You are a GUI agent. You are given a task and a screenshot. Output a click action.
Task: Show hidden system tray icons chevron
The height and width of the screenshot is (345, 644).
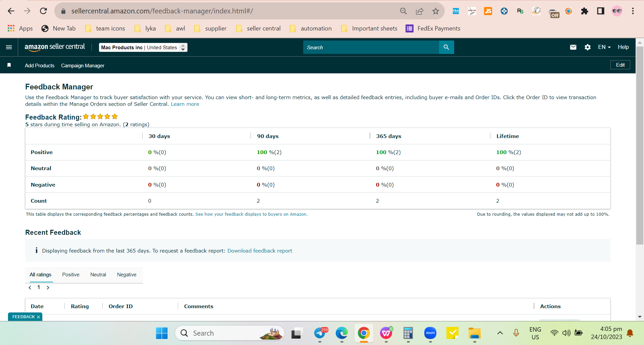pyautogui.click(x=500, y=333)
